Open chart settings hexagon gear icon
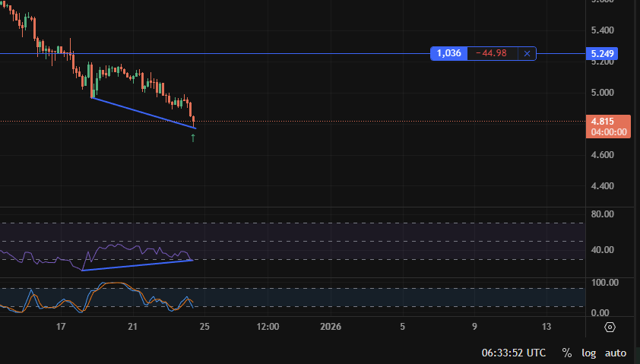This screenshot has width=640, height=364. pyautogui.click(x=610, y=328)
